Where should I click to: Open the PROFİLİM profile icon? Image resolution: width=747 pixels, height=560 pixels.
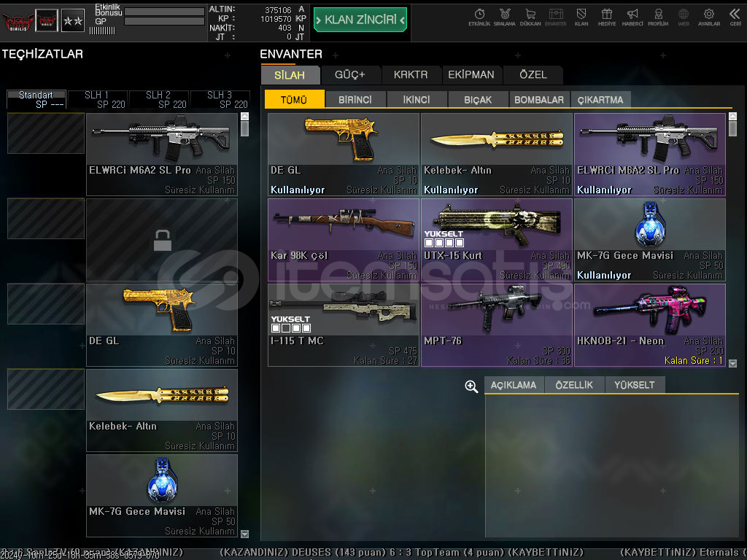pos(658,17)
